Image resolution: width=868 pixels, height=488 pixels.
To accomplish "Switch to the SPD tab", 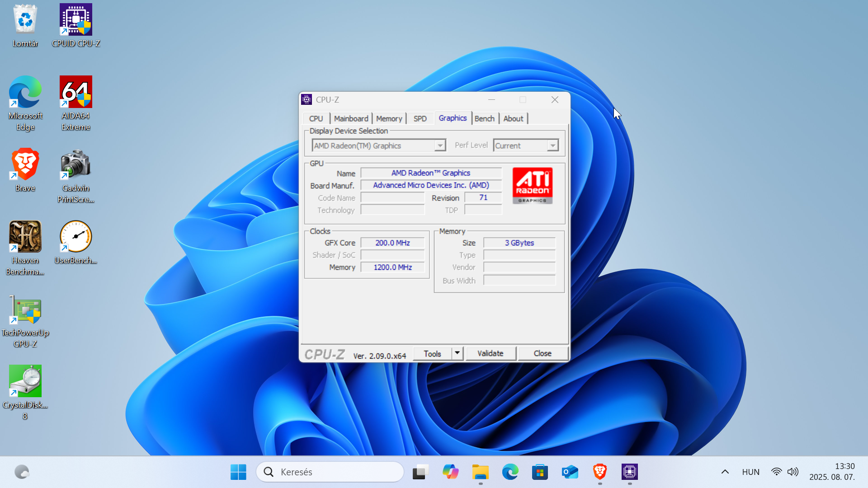I will pos(420,118).
